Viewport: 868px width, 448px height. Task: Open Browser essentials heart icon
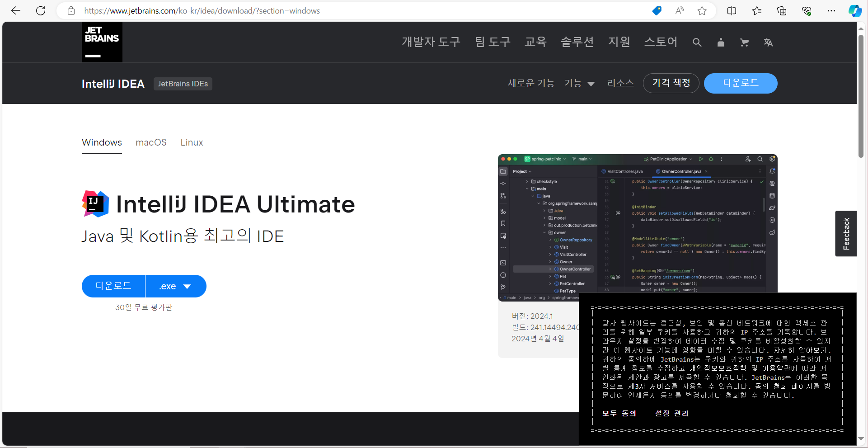coord(807,11)
